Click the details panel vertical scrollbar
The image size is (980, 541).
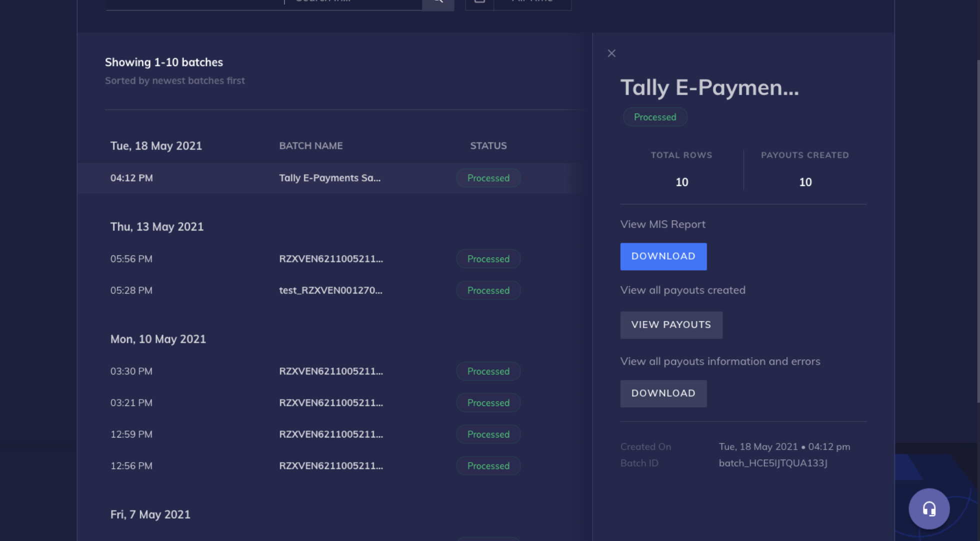point(978,231)
